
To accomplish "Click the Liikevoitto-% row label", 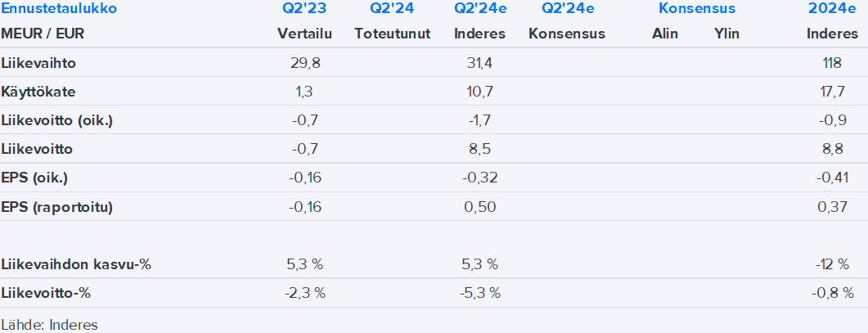I will point(47,293).
